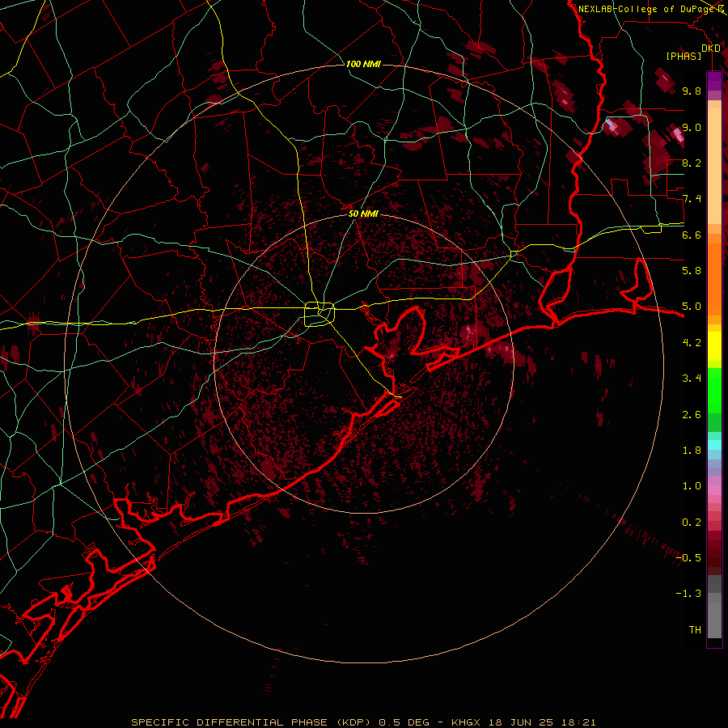Click the bright green segment of the color bar

click(x=714, y=390)
